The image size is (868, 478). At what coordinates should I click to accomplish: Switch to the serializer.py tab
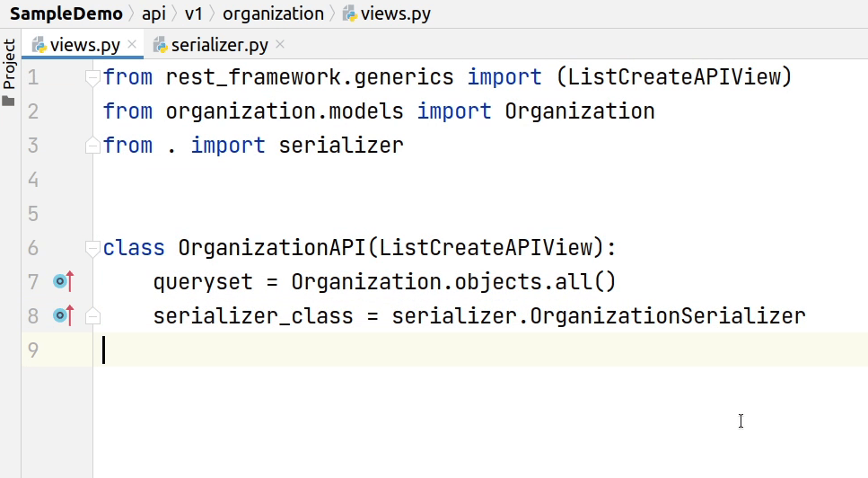tap(219, 45)
